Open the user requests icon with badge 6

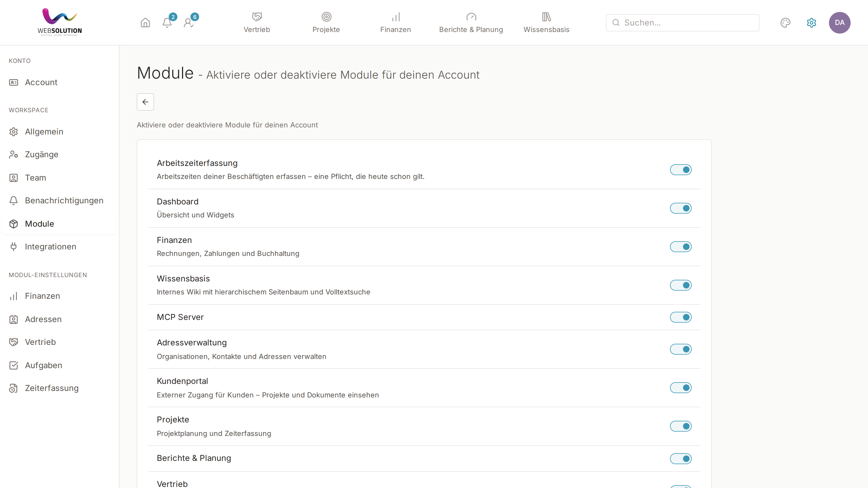tap(189, 23)
